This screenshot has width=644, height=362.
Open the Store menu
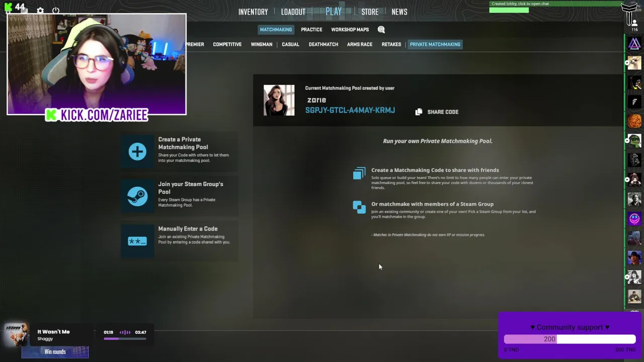pyautogui.click(x=370, y=12)
